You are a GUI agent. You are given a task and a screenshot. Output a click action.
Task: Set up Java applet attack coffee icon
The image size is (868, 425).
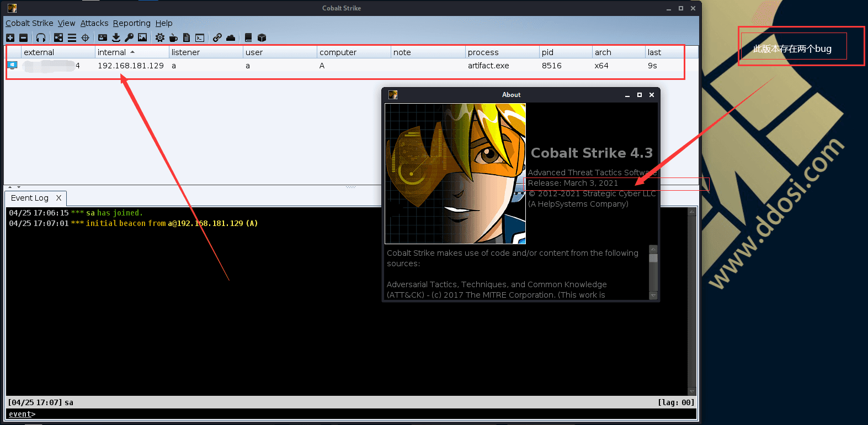pos(173,37)
